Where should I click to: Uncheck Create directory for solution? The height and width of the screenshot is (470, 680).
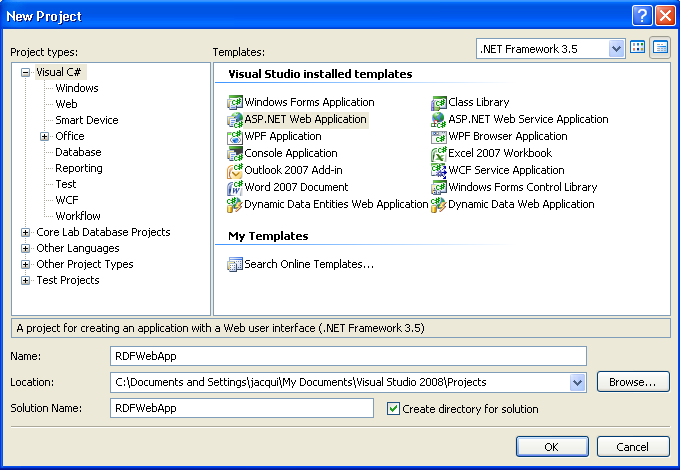393,409
